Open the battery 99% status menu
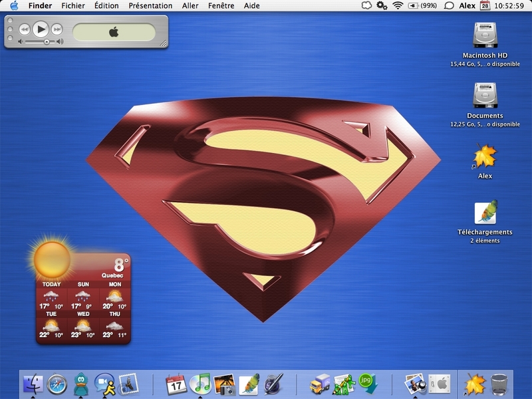Viewport: 532px width, 399px height. click(422, 5)
